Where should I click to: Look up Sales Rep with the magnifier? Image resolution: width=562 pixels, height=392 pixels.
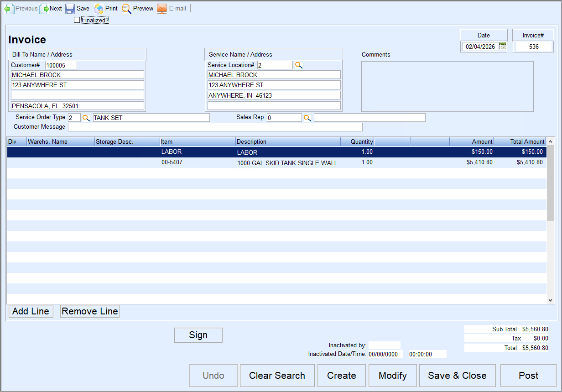click(x=307, y=118)
